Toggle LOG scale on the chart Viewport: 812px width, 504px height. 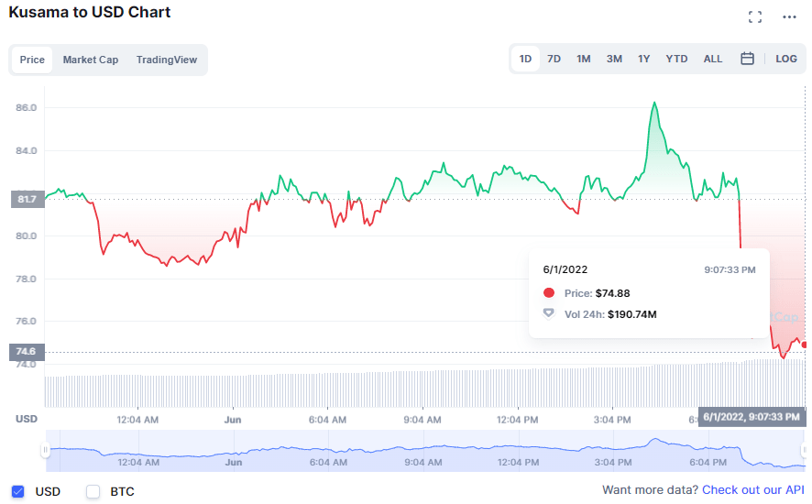pos(786,59)
